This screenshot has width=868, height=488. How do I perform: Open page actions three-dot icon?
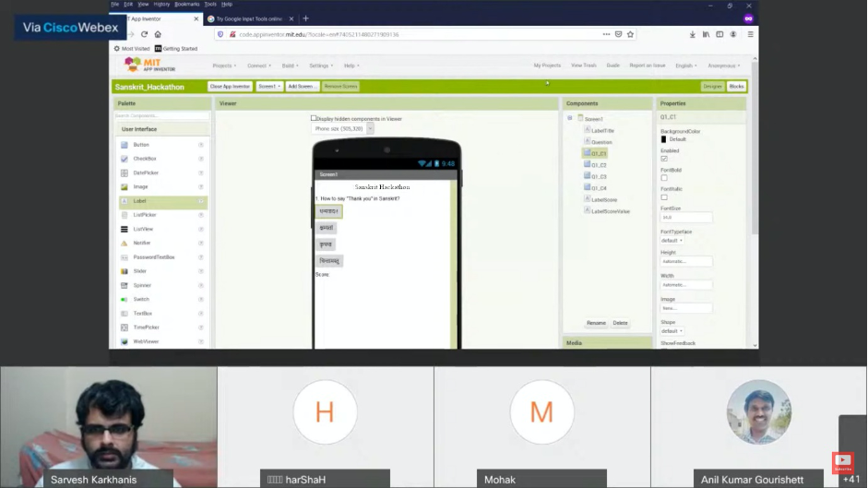tap(606, 34)
